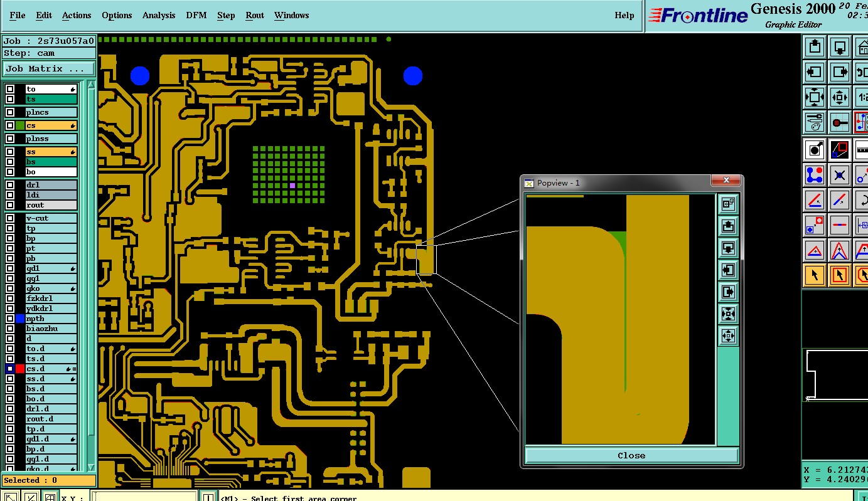Click the top Popview detach icon
Viewport: 868px width, 501px height.
pyautogui.click(x=728, y=204)
